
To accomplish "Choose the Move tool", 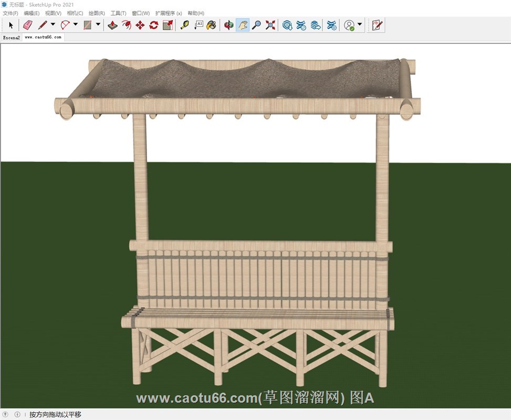I will [x=140, y=25].
